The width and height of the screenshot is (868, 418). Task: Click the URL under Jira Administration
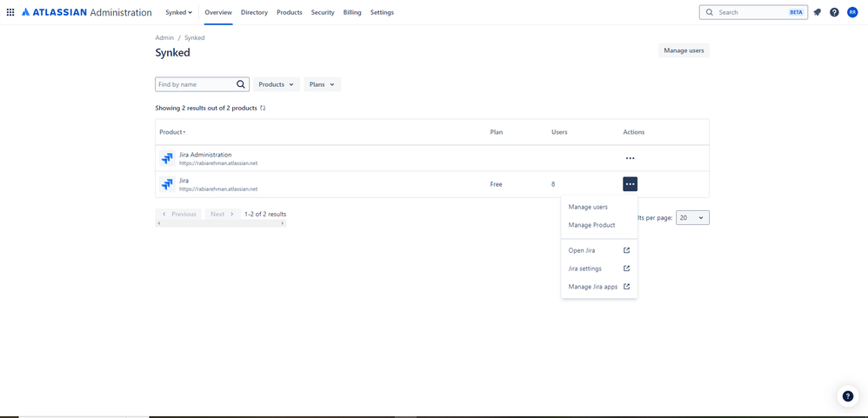(x=218, y=163)
